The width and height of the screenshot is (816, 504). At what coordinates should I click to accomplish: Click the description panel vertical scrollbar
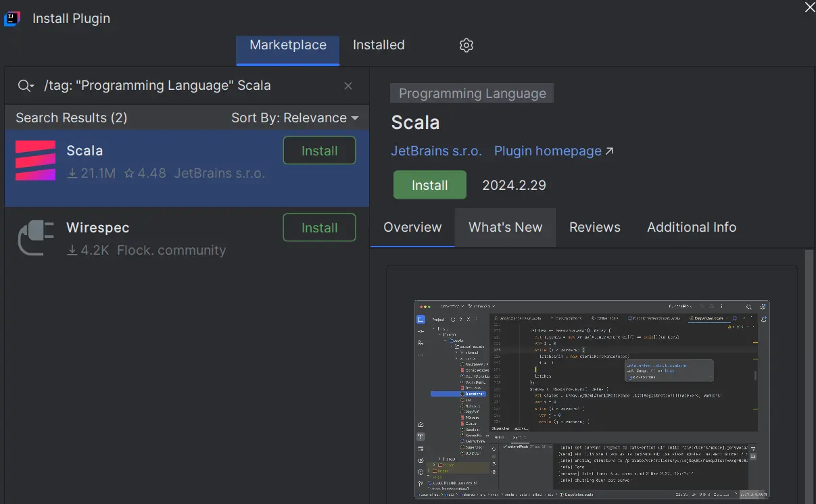[809, 376]
